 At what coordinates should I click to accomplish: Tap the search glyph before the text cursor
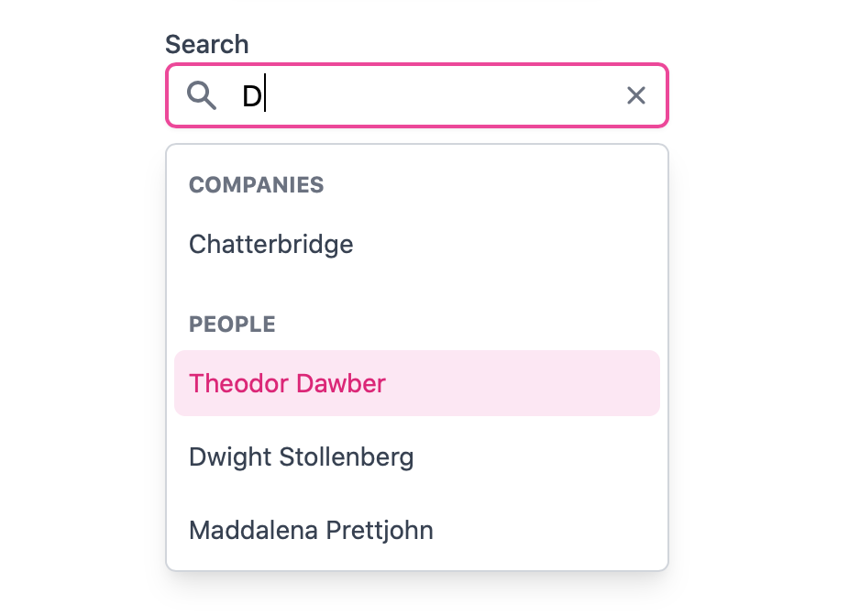[202, 95]
